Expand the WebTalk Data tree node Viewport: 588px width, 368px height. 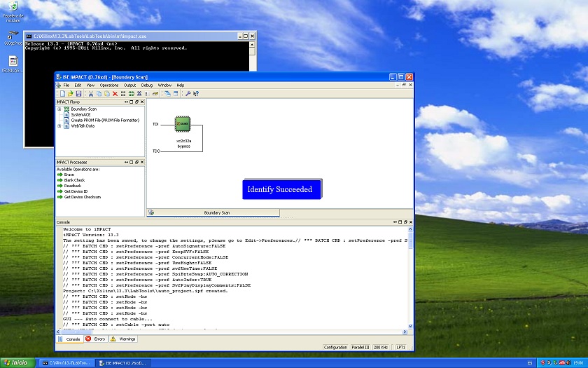tap(59, 126)
